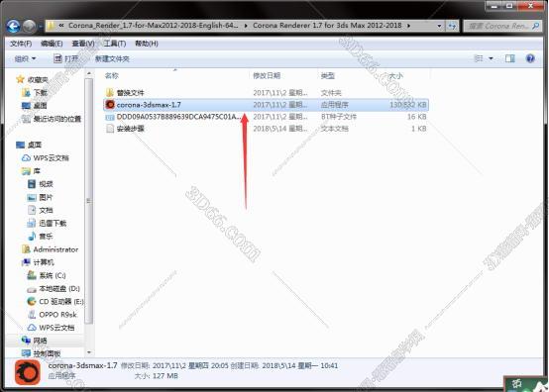Click the search Corona Renderer box

click(501, 26)
